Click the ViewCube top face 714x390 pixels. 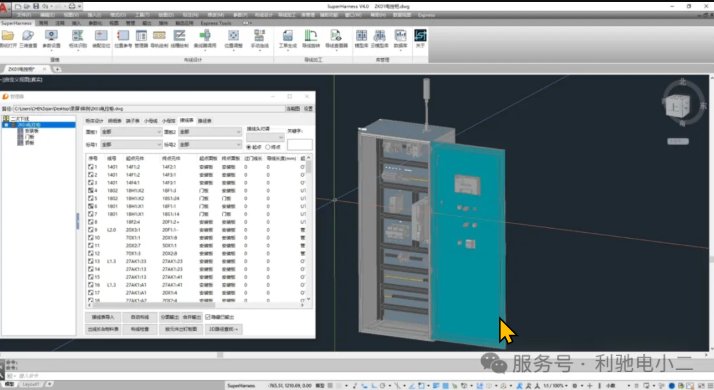click(674, 108)
